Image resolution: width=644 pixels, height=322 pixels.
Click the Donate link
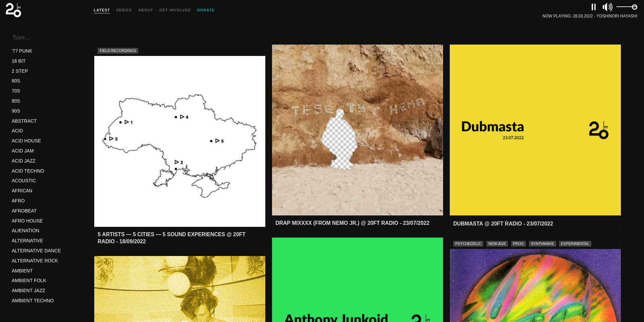(x=206, y=10)
